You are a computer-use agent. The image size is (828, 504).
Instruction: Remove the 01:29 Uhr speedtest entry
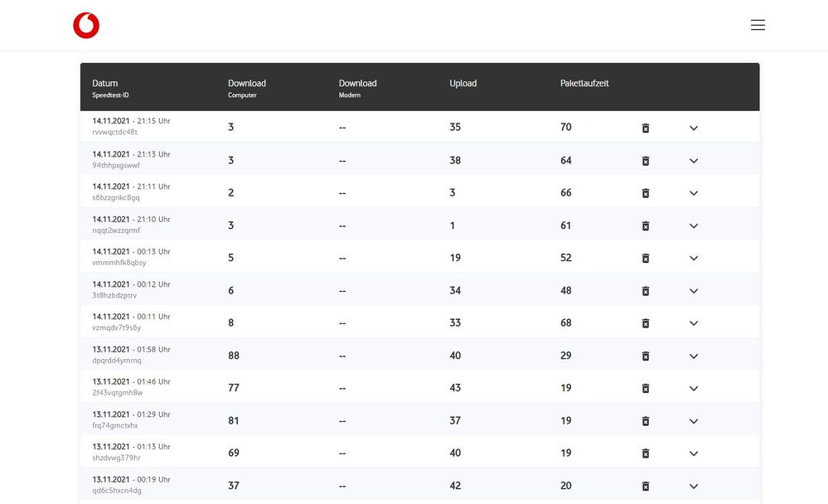click(646, 421)
